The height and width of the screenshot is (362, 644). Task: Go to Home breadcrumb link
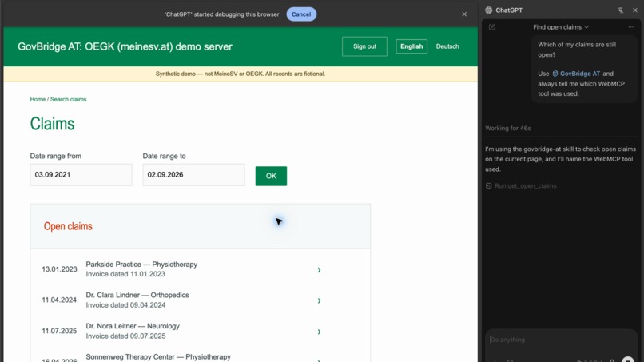38,99
